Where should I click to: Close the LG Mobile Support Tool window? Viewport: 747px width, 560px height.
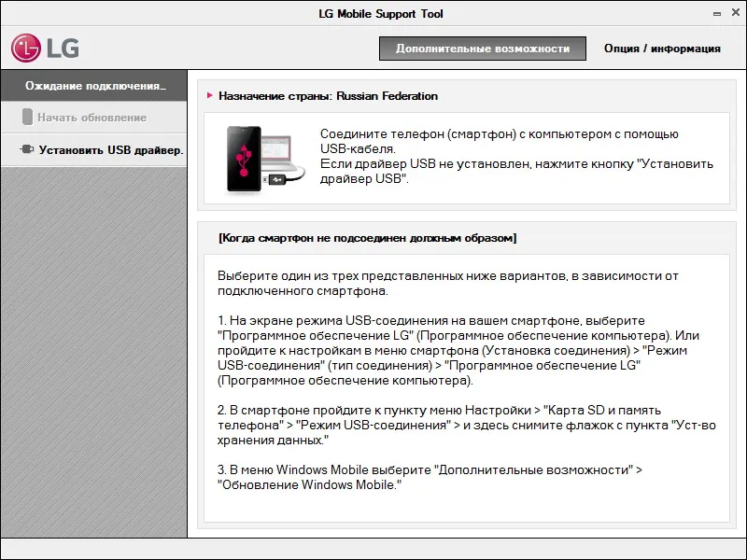coord(736,13)
